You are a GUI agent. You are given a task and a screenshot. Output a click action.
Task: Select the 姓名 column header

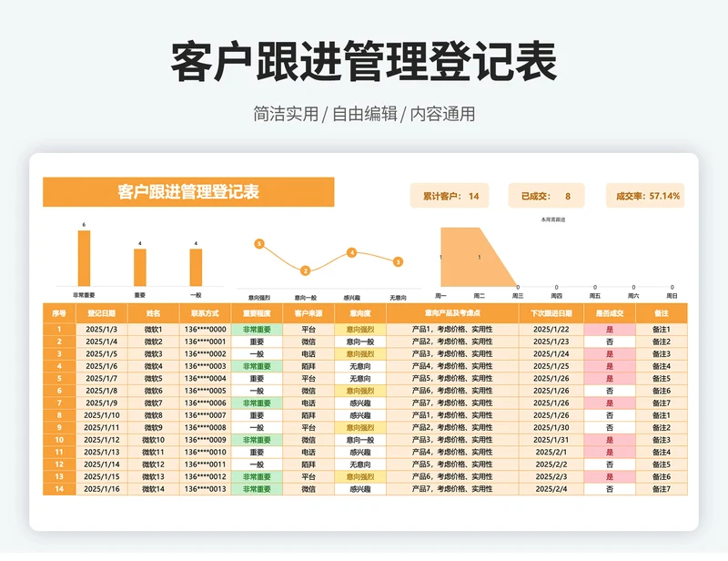click(153, 313)
